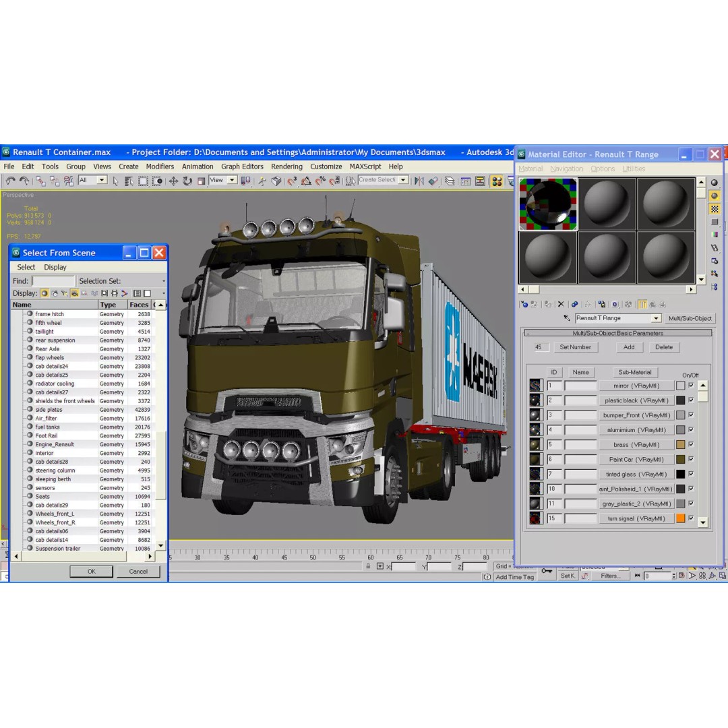
Task: Open the View reference coordinate dropdown
Action: (232, 180)
